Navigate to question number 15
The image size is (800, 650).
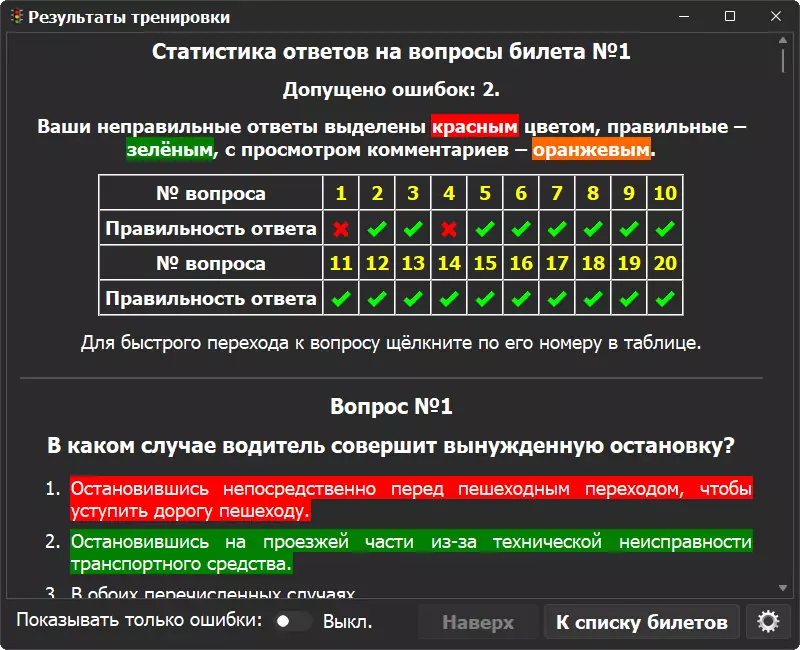pyautogui.click(x=485, y=263)
